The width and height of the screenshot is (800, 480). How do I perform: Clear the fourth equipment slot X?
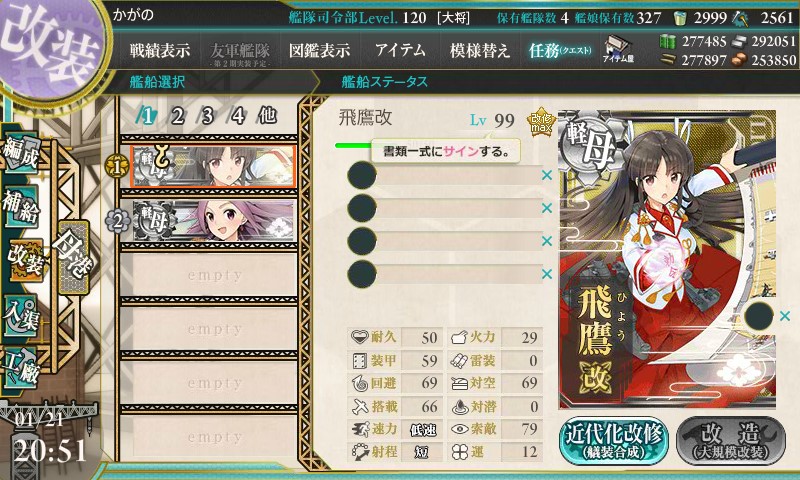pyautogui.click(x=547, y=274)
